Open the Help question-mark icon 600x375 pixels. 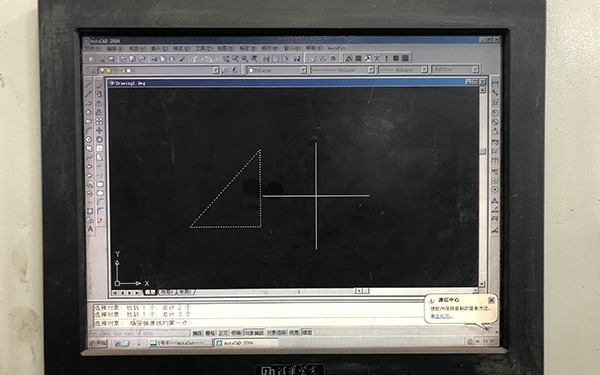[297, 59]
